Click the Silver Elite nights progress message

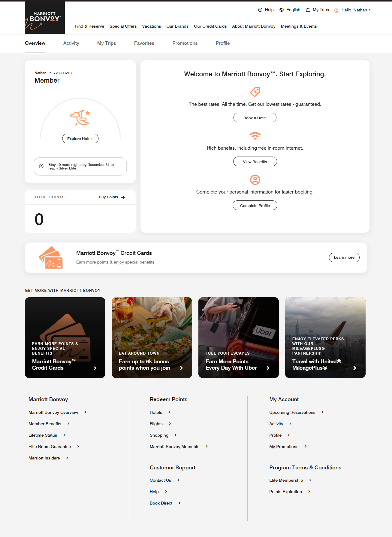pos(80,166)
